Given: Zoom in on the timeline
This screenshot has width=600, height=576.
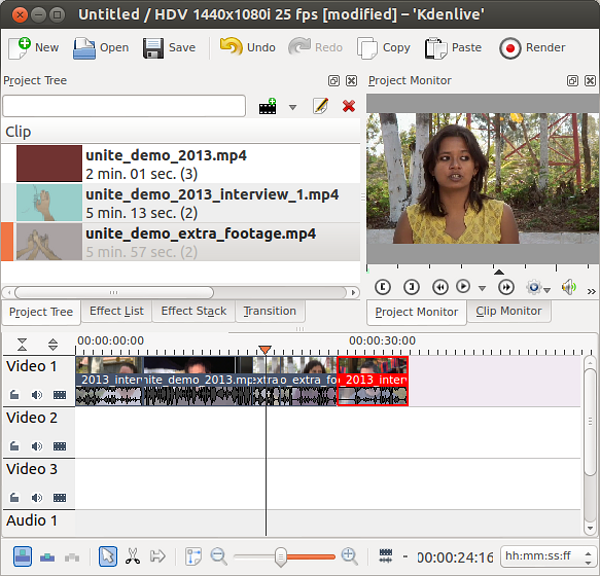Looking at the screenshot, I should 349,556.
